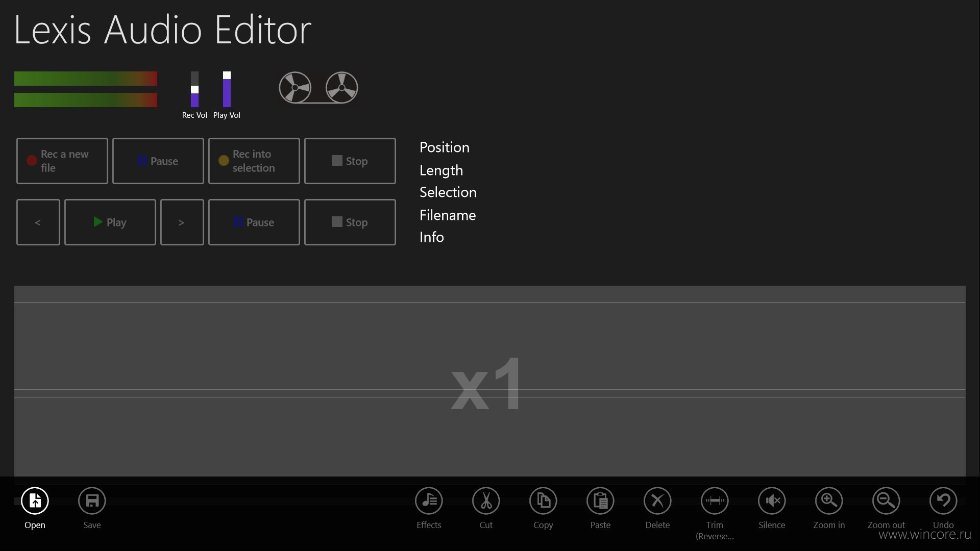Click the Info label
Image resolution: width=980 pixels, height=551 pixels.
(x=432, y=237)
